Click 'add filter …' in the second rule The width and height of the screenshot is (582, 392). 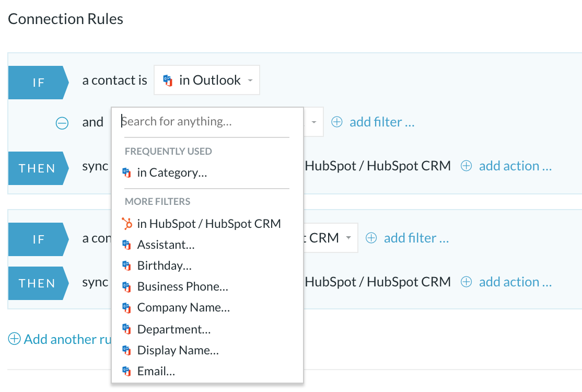(x=416, y=238)
